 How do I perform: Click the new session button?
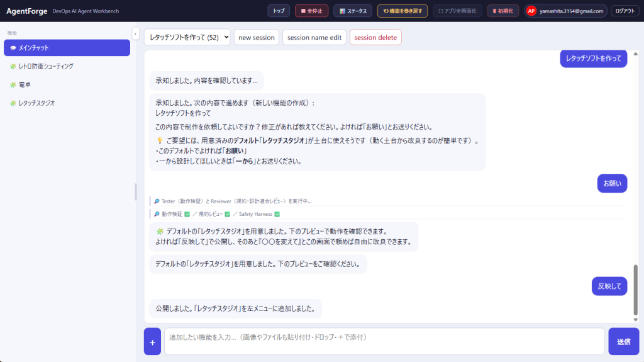point(257,37)
